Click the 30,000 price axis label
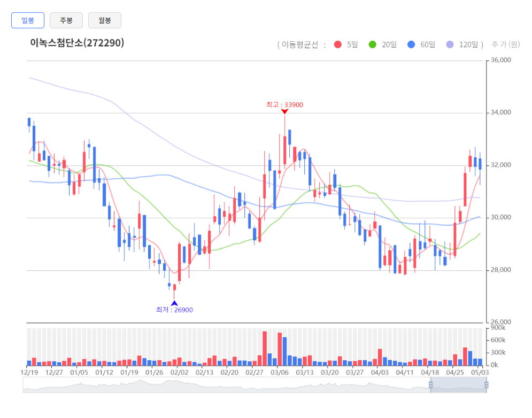532x418 pixels. tap(501, 217)
